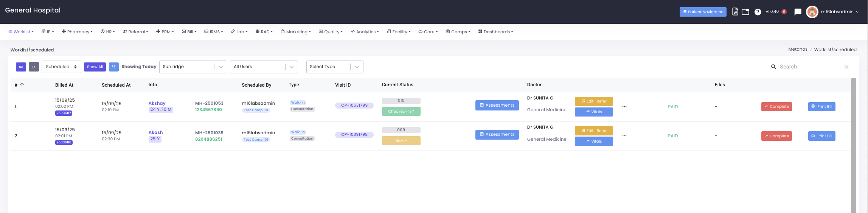Open the three-dots menu in Akshay's row
The image size is (868, 213).
[x=624, y=107]
